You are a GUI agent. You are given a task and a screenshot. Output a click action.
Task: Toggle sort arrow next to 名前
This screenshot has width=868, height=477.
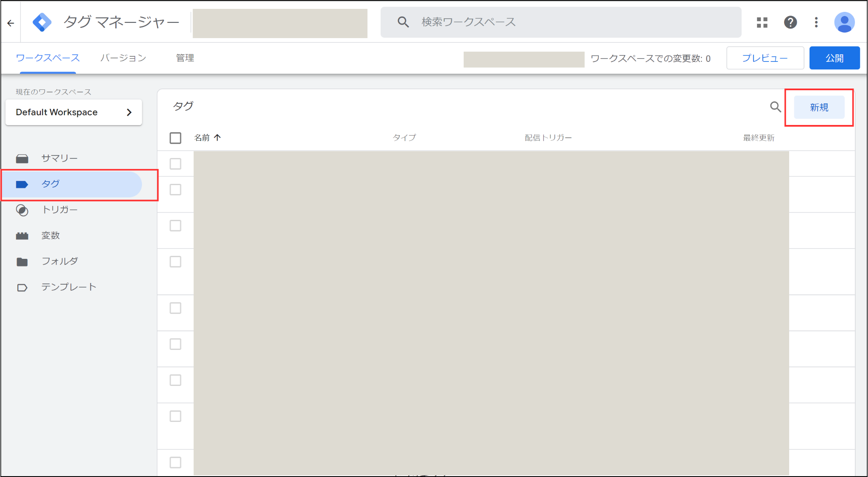pos(217,137)
